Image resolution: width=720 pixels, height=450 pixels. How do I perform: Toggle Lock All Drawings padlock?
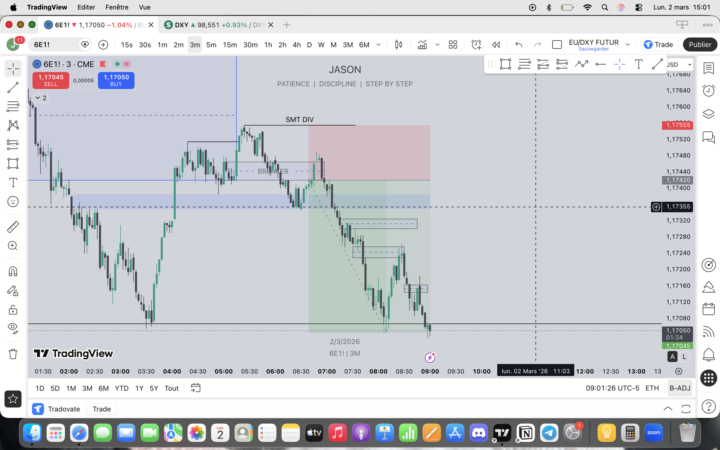point(13,309)
